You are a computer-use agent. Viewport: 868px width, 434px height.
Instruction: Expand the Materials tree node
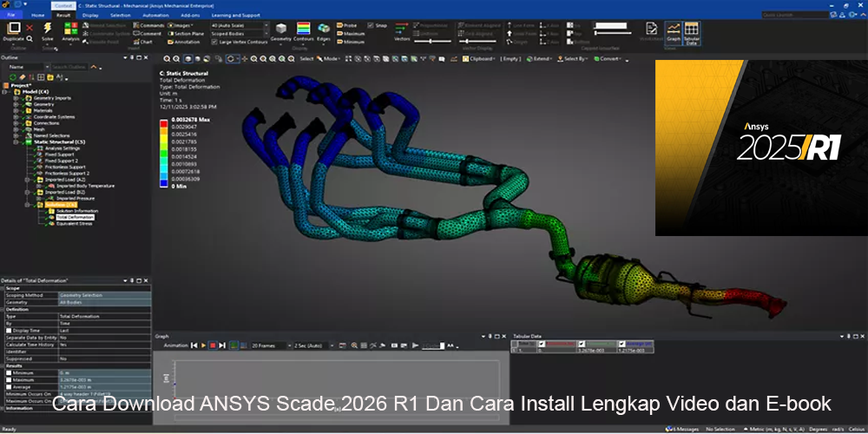click(x=16, y=111)
